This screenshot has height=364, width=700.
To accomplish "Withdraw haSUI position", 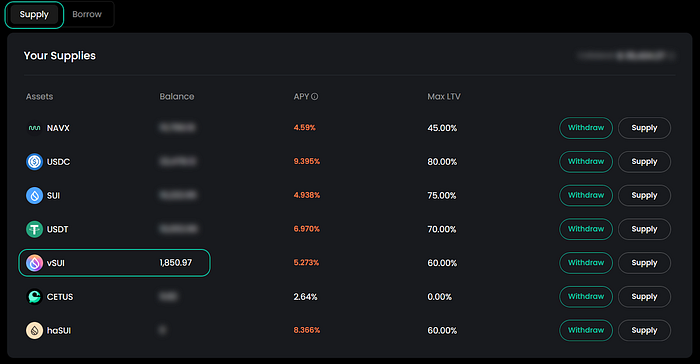I will [586, 330].
